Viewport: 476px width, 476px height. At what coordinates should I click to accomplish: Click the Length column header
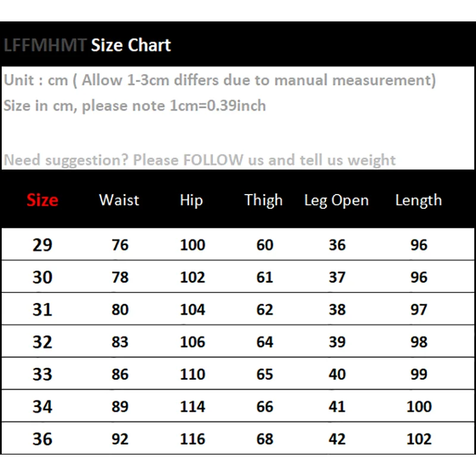click(418, 201)
